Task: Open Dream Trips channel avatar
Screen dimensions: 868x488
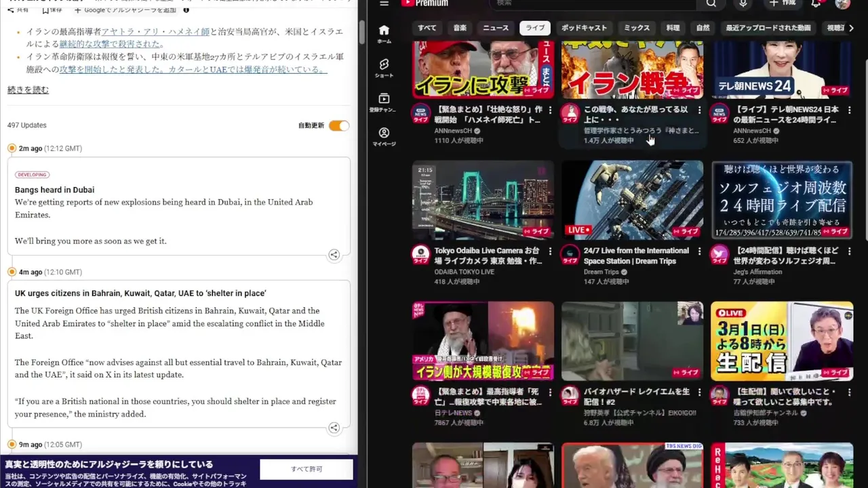Action: tap(570, 255)
